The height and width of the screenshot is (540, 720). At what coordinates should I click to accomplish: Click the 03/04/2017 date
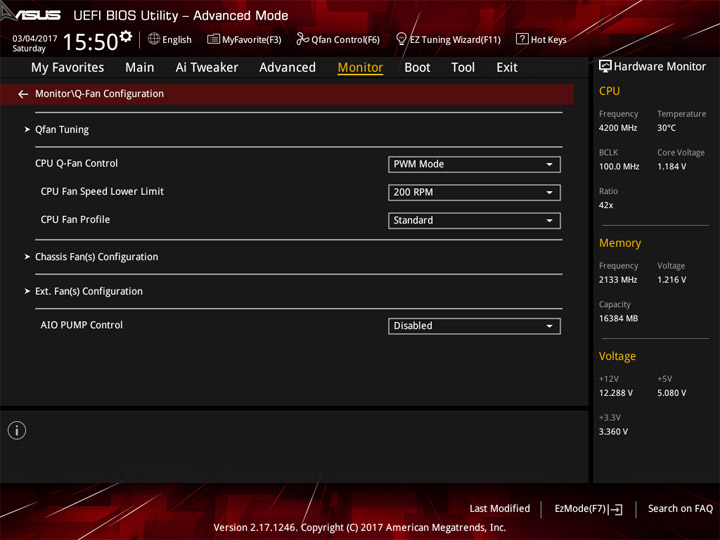pyautogui.click(x=35, y=38)
